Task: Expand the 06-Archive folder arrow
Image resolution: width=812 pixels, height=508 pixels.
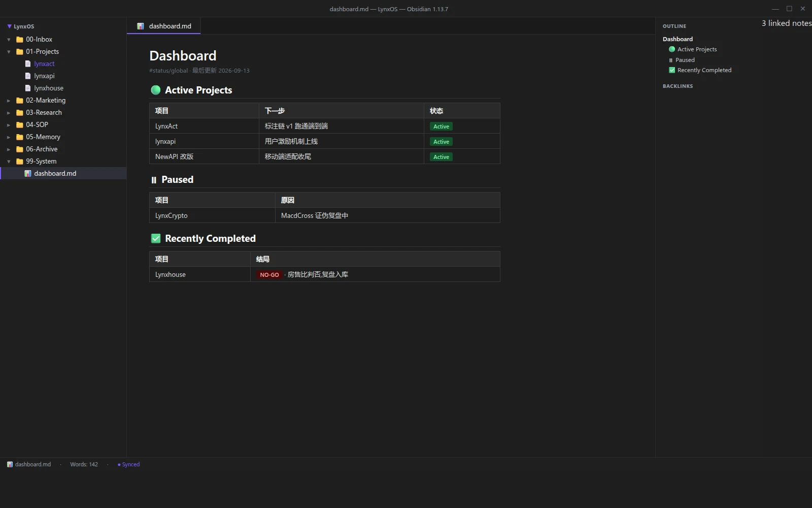Action: (x=9, y=149)
